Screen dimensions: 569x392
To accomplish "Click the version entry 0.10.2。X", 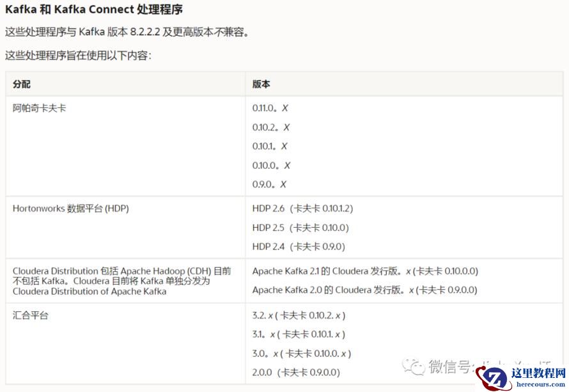I will click(x=271, y=127).
